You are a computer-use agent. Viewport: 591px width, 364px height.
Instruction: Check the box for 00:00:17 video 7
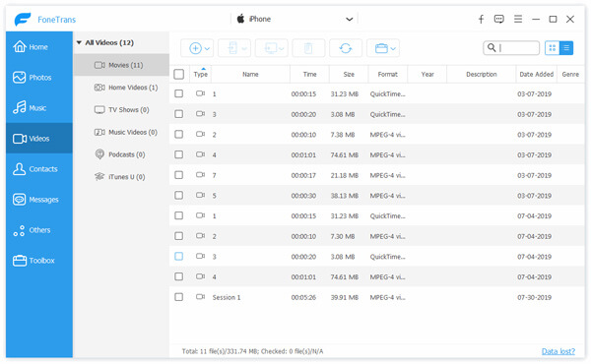pyautogui.click(x=179, y=175)
